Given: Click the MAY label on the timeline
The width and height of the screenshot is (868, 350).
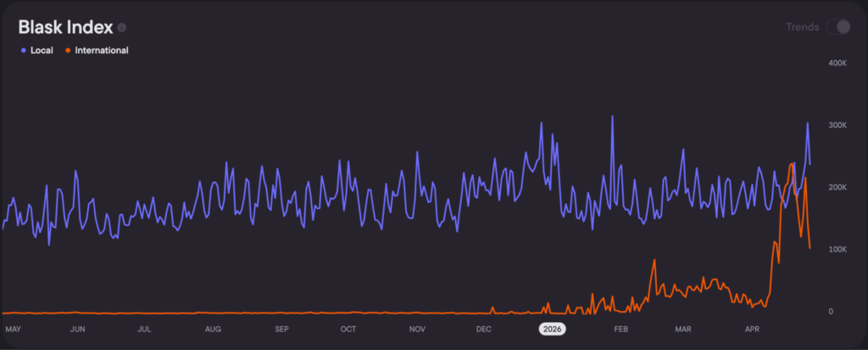Looking at the screenshot, I should coord(14,329).
